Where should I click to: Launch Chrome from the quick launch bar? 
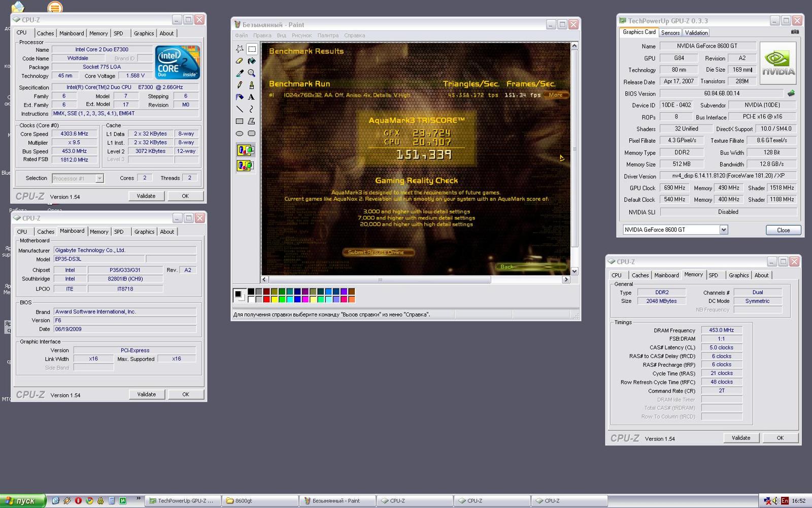click(89, 500)
